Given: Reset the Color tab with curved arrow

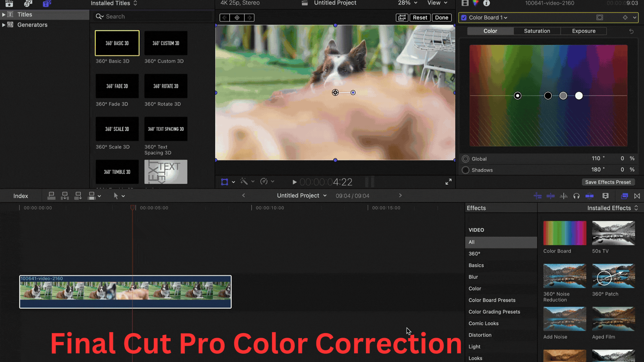Looking at the screenshot, I should coord(631,31).
